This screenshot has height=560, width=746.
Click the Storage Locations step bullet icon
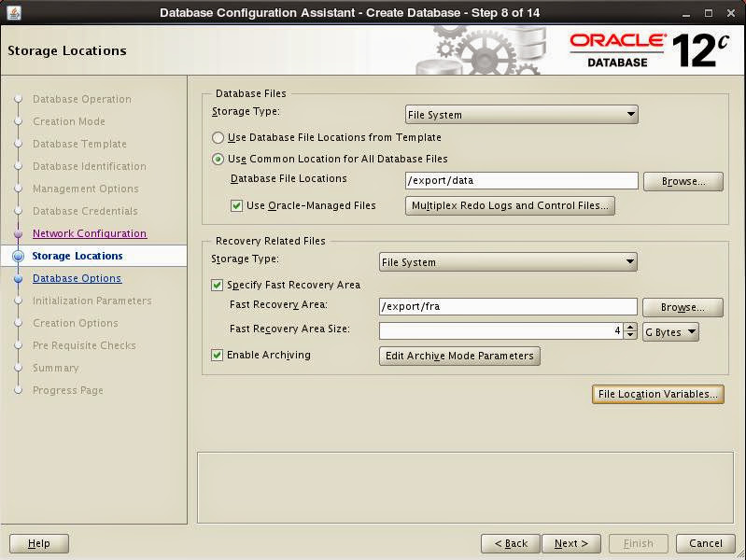click(18, 256)
